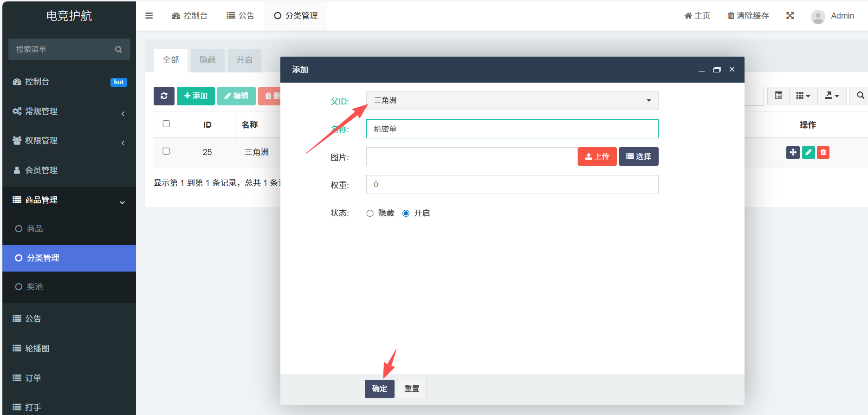This screenshot has width=868, height=415.
Task: Click into the 权重 input field
Action: pyautogui.click(x=512, y=185)
